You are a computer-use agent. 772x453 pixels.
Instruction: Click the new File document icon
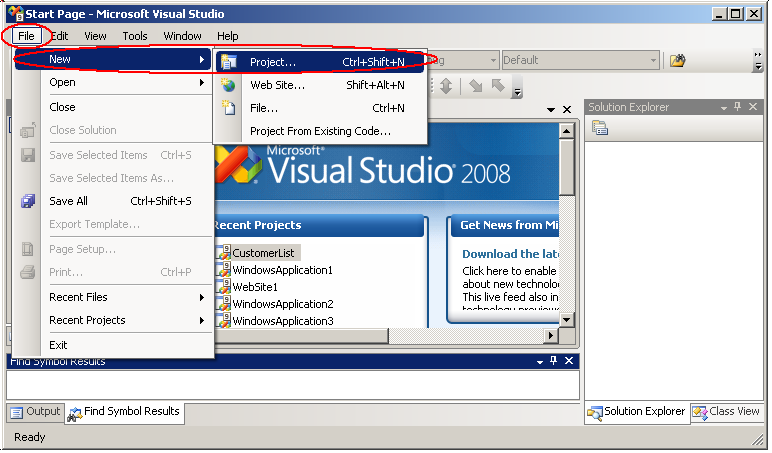click(x=229, y=108)
